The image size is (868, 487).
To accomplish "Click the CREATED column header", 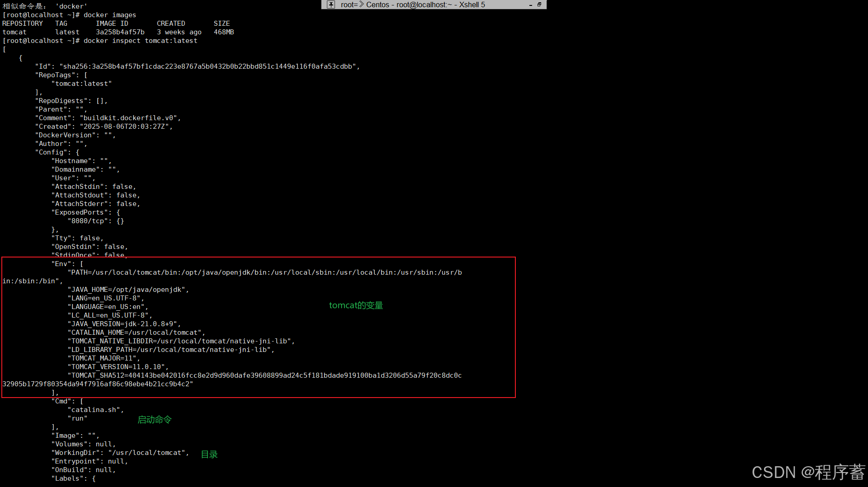I will [171, 23].
